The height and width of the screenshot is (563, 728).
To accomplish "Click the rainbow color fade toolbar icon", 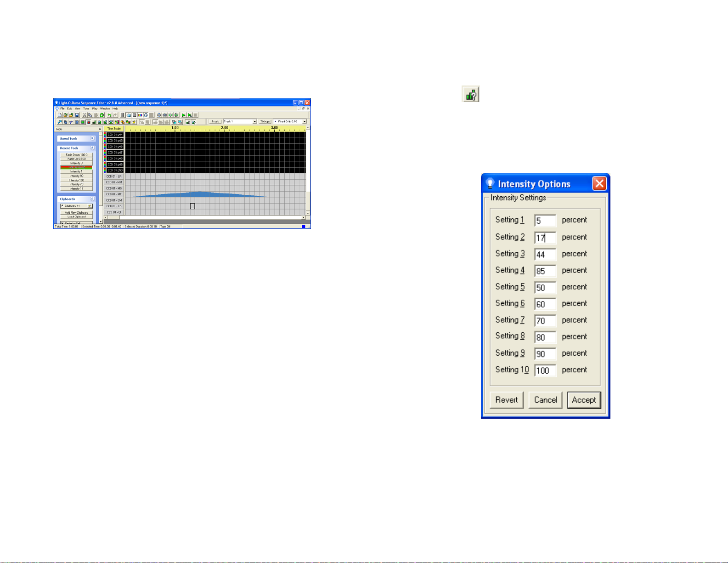I will coord(140,115).
